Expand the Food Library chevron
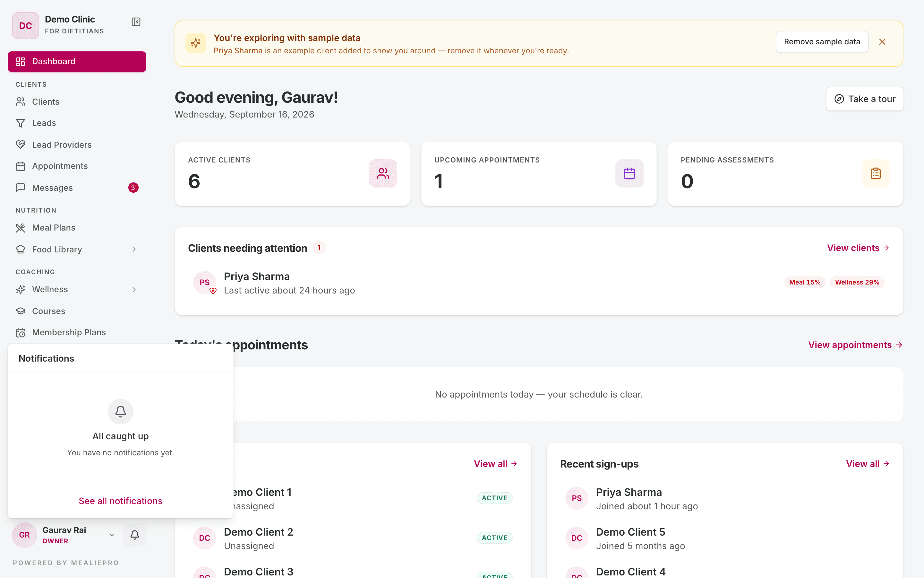 134,249
